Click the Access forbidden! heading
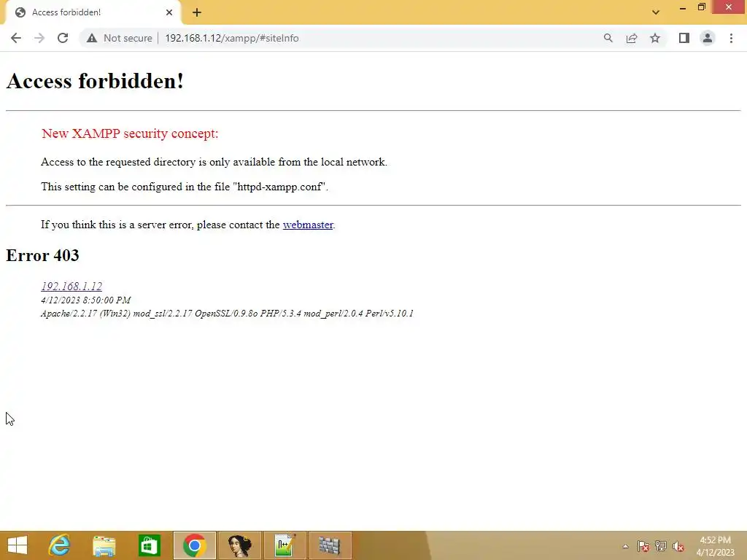 click(x=96, y=81)
